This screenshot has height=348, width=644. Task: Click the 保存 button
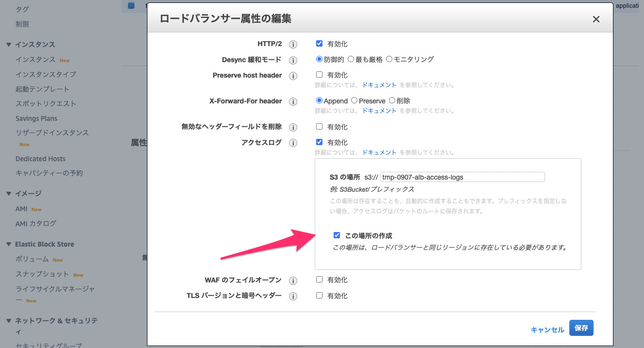[x=581, y=328]
